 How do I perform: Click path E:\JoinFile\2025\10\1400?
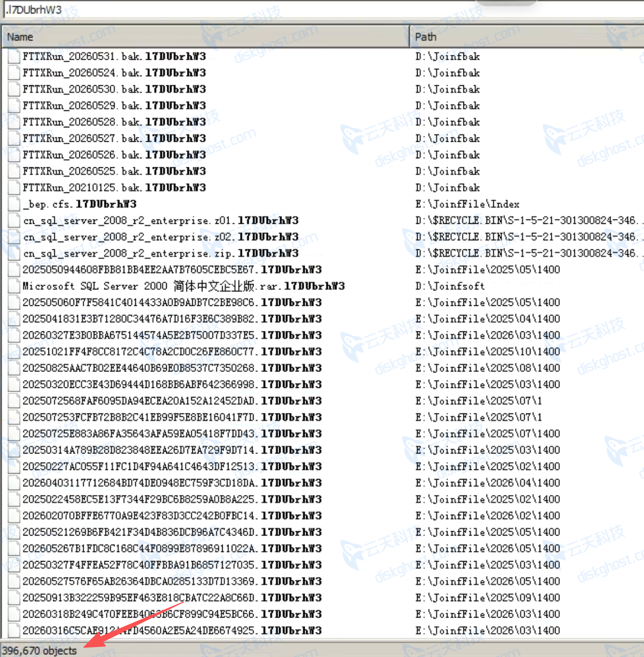(487, 352)
